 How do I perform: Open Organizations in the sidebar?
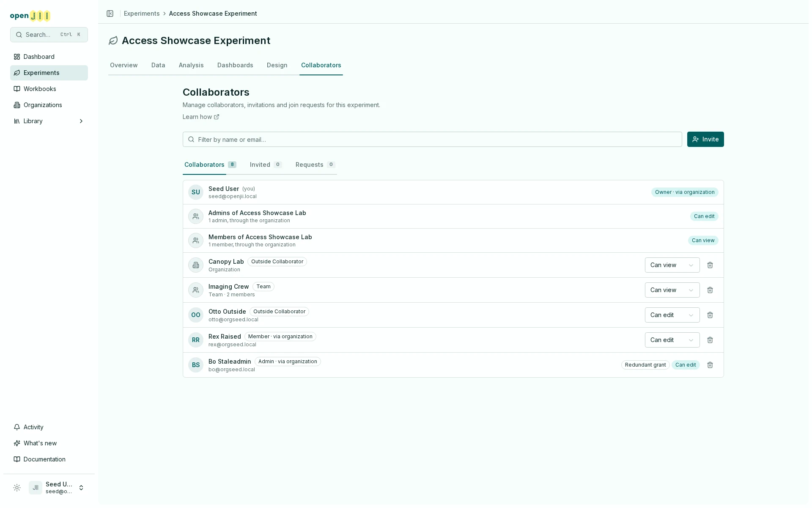(49, 105)
